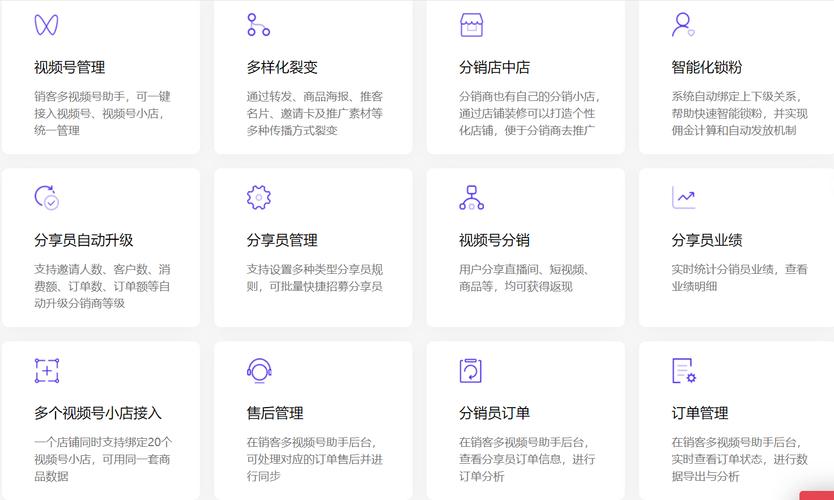The height and width of the screenshot is (500, 834).
Task: Click the gear icon above 分享员管理
Action: click(258, 197)
